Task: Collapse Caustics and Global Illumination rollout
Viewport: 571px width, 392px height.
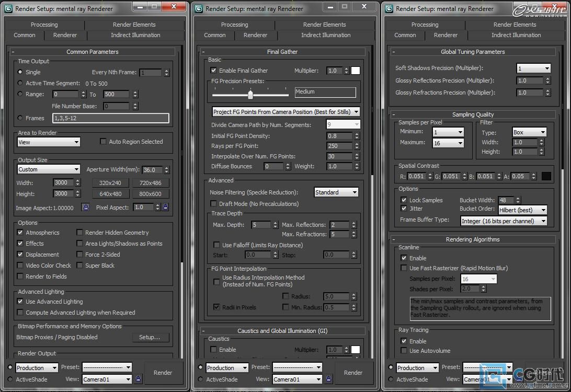Action: (x=203, y=331)
